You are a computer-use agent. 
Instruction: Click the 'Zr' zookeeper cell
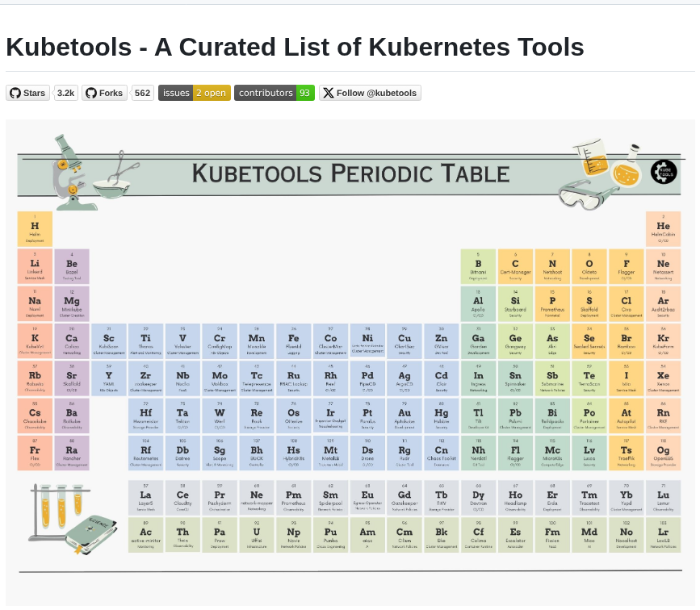coord(145,378)
